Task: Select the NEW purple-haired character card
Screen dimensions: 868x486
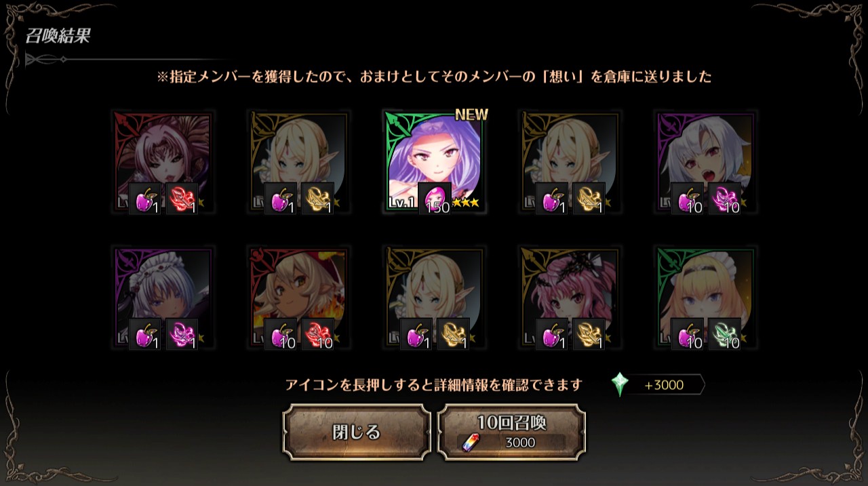Action: pyautogui.click(x=434, y=162)
